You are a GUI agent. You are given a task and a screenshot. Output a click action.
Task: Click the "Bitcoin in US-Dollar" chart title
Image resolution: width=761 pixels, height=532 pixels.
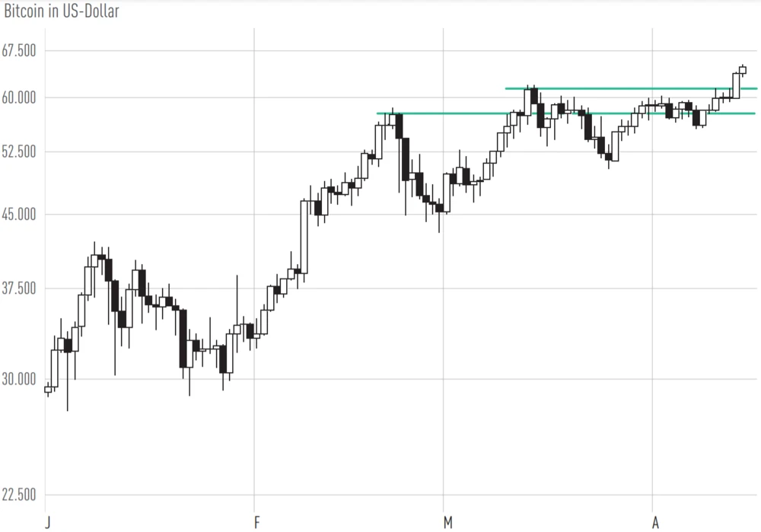[62, 11]
